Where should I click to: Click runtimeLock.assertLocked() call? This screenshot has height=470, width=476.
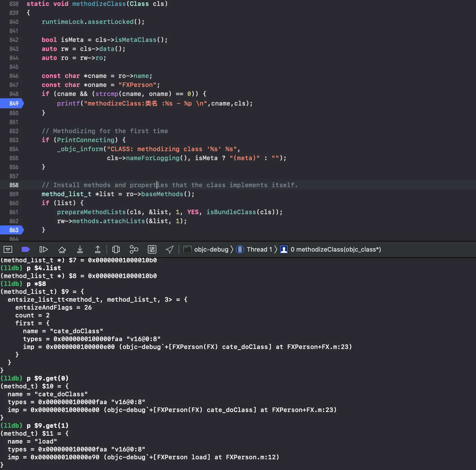tap(93, 22)
